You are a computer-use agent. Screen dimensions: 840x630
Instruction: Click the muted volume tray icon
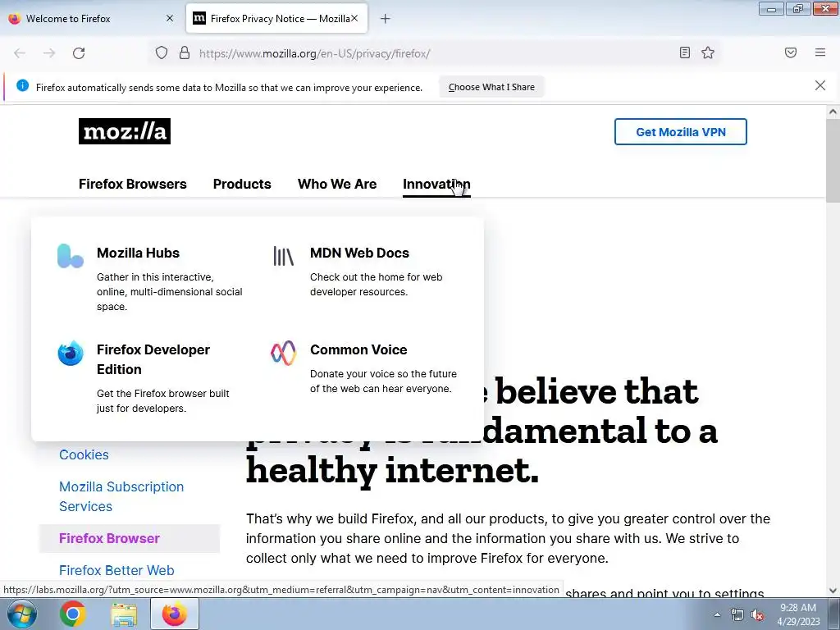[x=757, y=615]
